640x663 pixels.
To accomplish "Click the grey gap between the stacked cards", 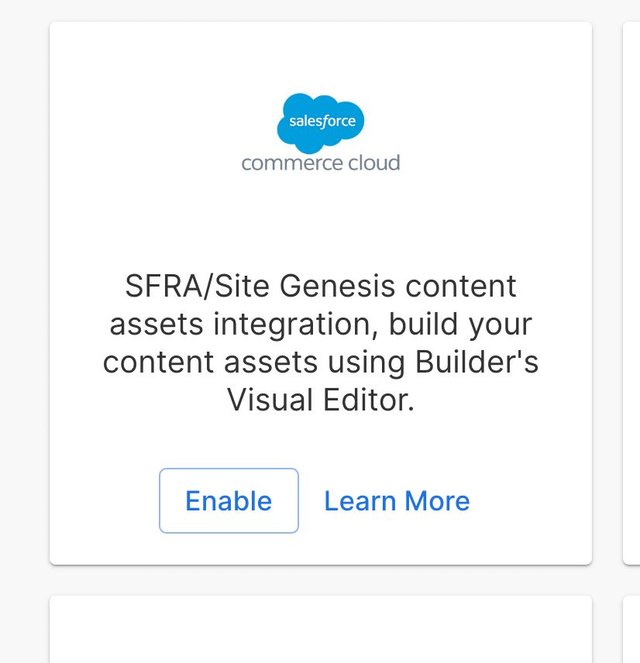I will pyautogui.click(x=320, y=580).
